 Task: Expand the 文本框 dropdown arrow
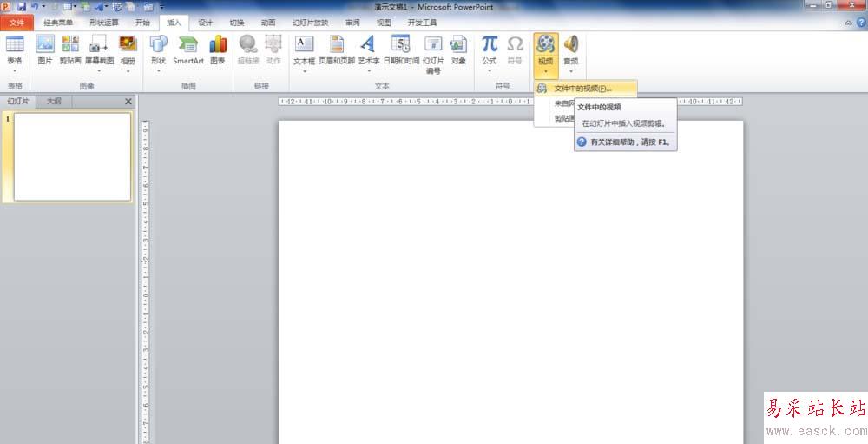pos(304,71)
